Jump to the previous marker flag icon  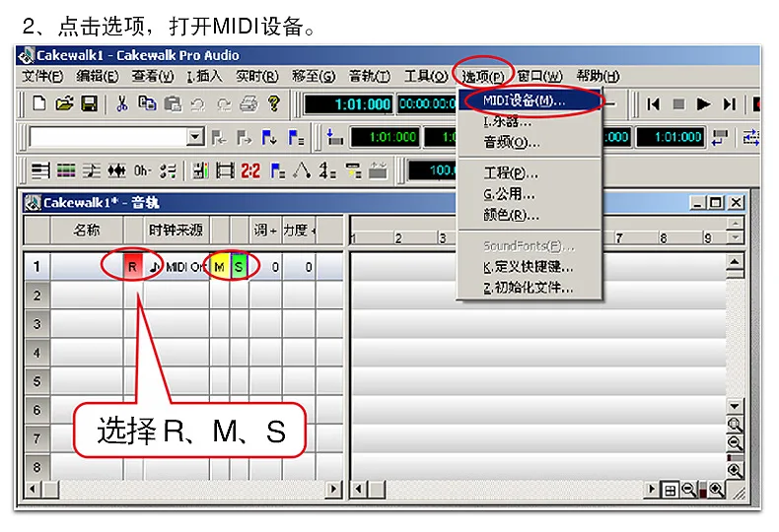(219, 138)
